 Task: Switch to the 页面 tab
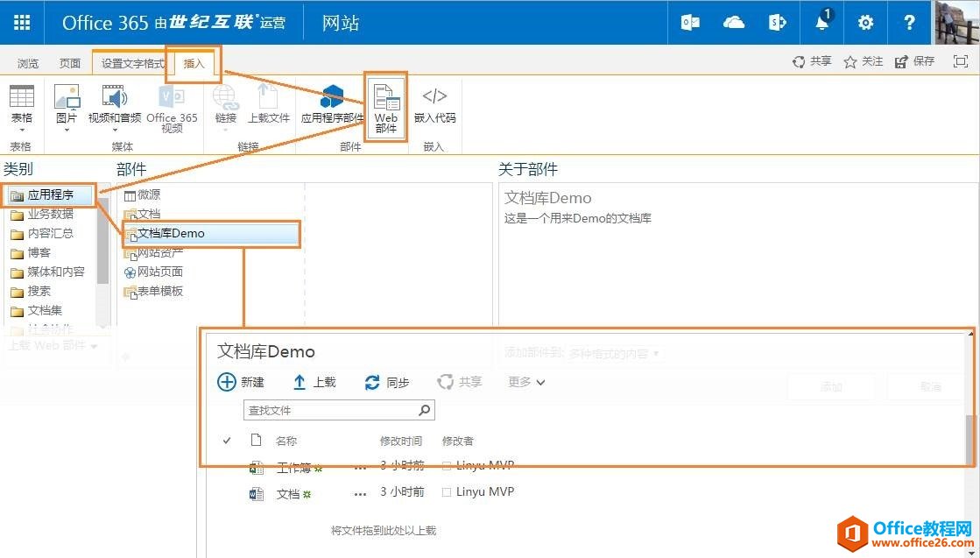(x=70, y=63)
